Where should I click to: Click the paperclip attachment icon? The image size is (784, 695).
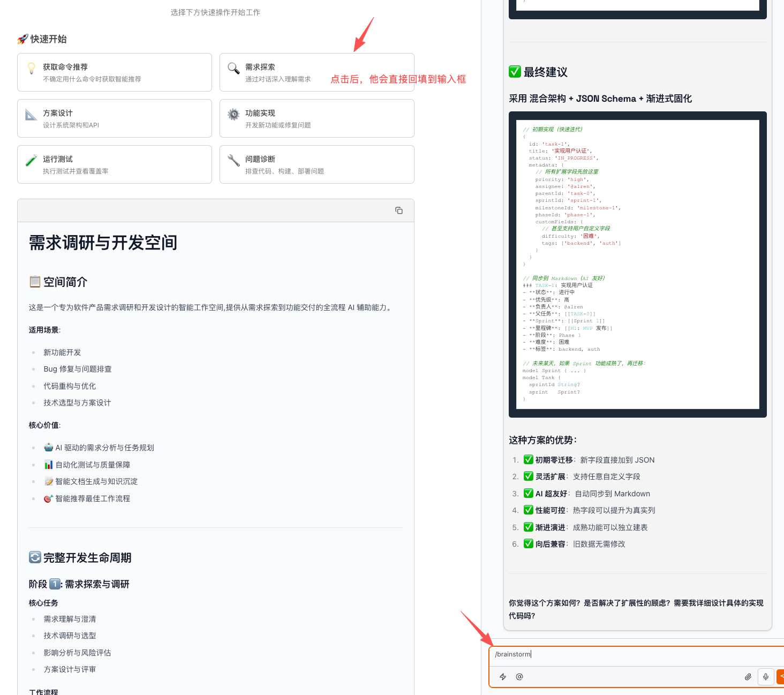[748, 677]
